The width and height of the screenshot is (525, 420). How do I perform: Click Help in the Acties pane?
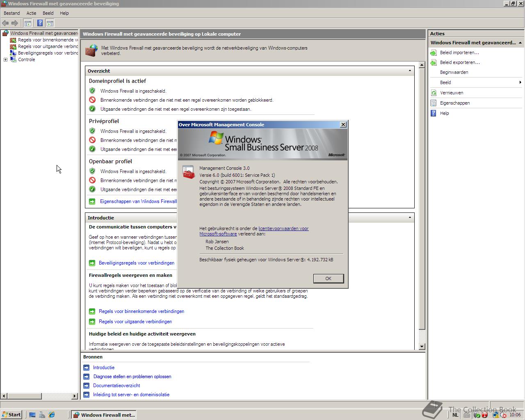445,113
